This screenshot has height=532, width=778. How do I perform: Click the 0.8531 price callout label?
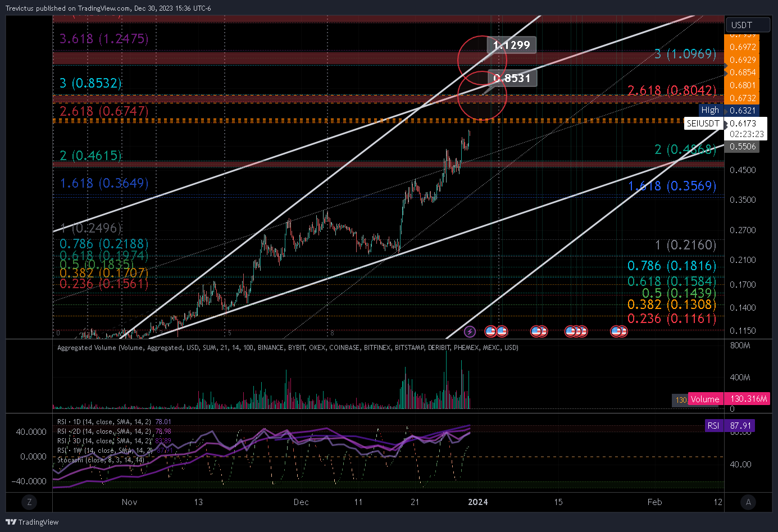click(512, 78)
